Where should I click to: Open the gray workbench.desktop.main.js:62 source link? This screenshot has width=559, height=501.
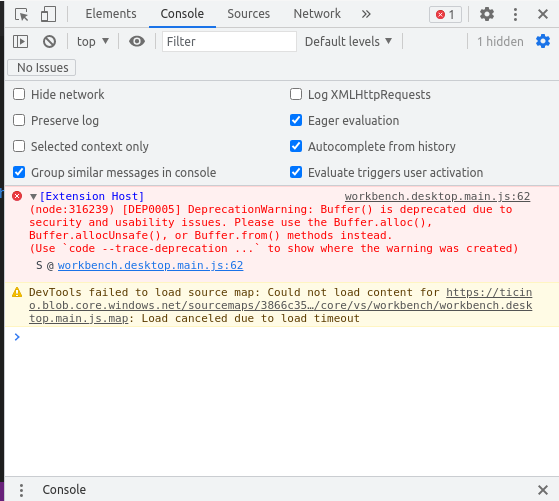pyautogui.click(x=437, y=196)
